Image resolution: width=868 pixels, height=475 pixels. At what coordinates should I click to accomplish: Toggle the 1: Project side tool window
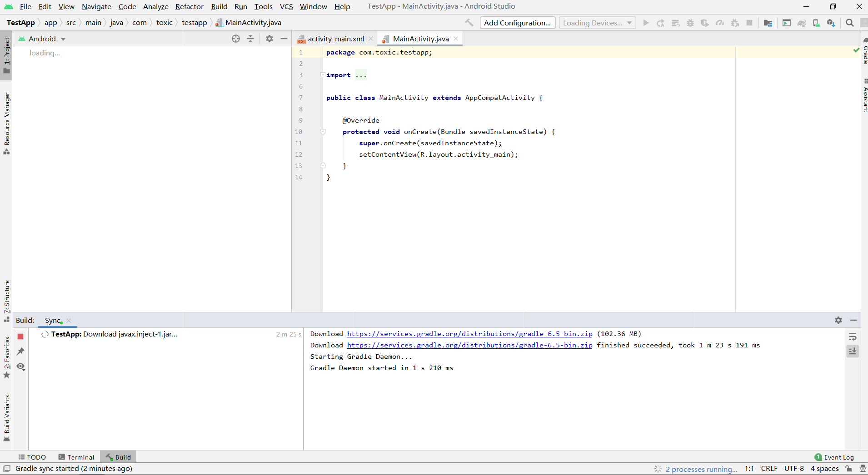pos(6,55)
